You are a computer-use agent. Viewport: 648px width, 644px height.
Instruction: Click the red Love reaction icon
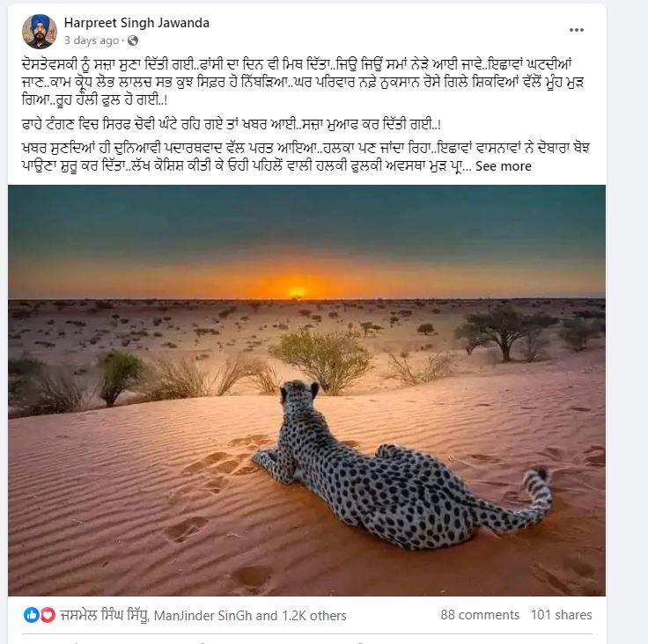click(x=47, y=615)
